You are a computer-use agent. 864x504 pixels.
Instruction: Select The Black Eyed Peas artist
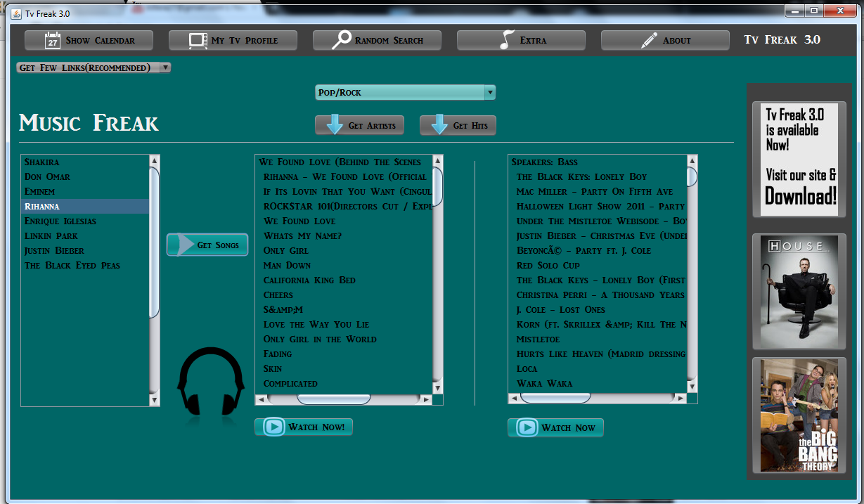[x=85, y=265]
